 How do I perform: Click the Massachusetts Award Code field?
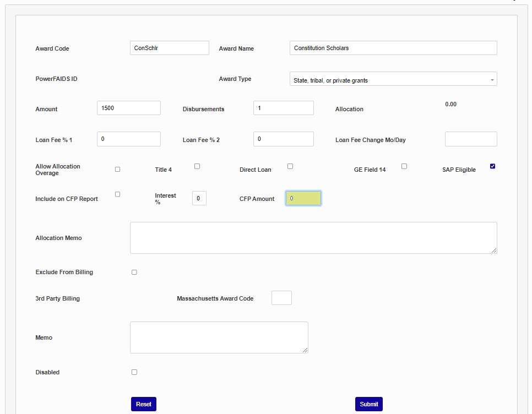click(281, 298)
